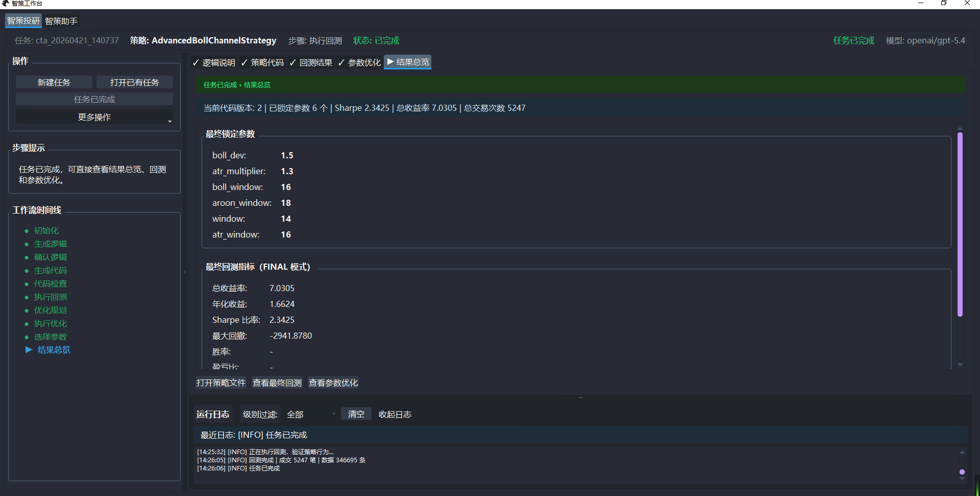Click the blue arrow marker beside timeline 结果总览
Screen dimensions: 980x496
point(29,350)
